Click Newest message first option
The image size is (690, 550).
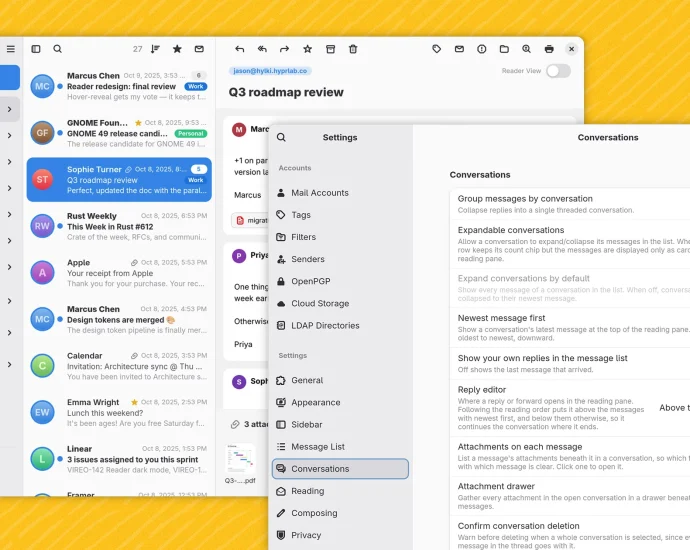570,328
